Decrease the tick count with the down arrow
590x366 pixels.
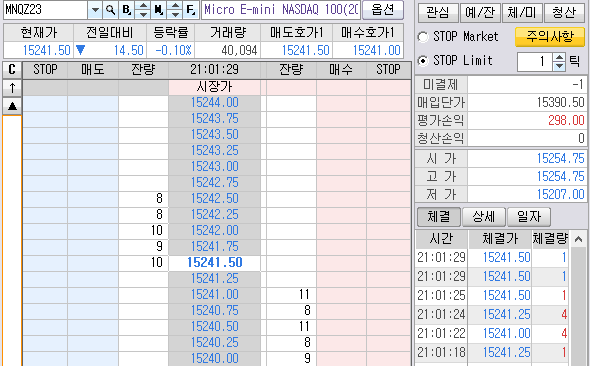[560, 66]
